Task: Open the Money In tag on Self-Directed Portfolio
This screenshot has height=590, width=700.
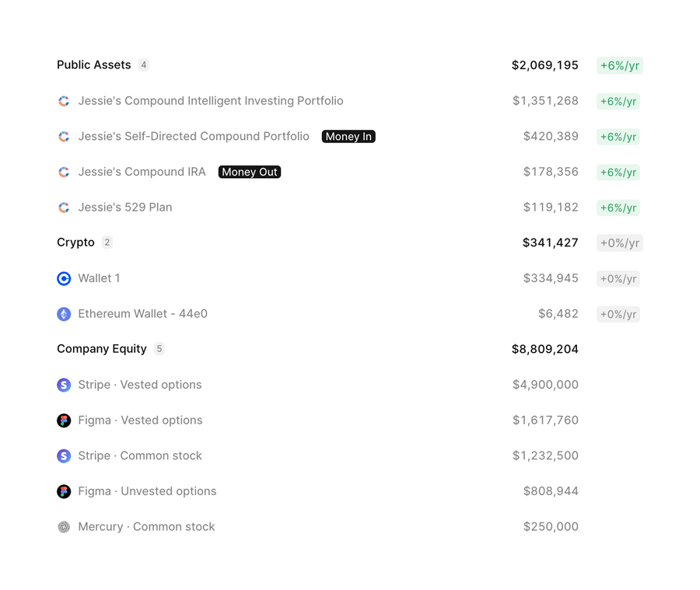Action: (348, 136)
